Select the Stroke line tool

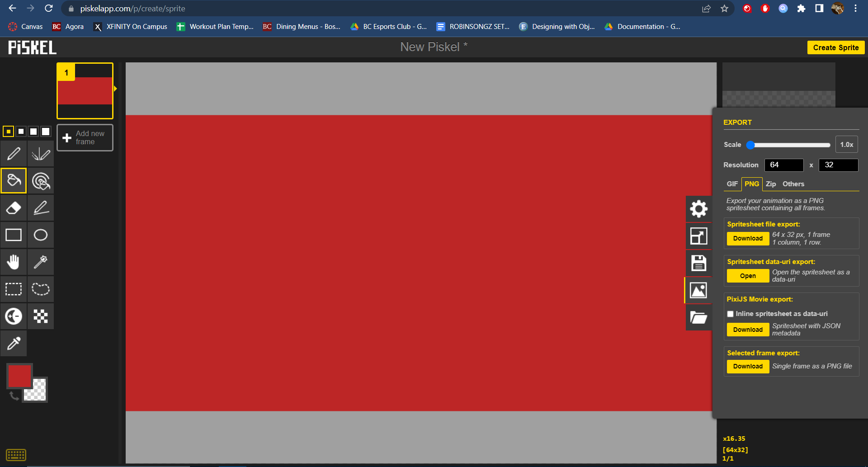(41, 208)
